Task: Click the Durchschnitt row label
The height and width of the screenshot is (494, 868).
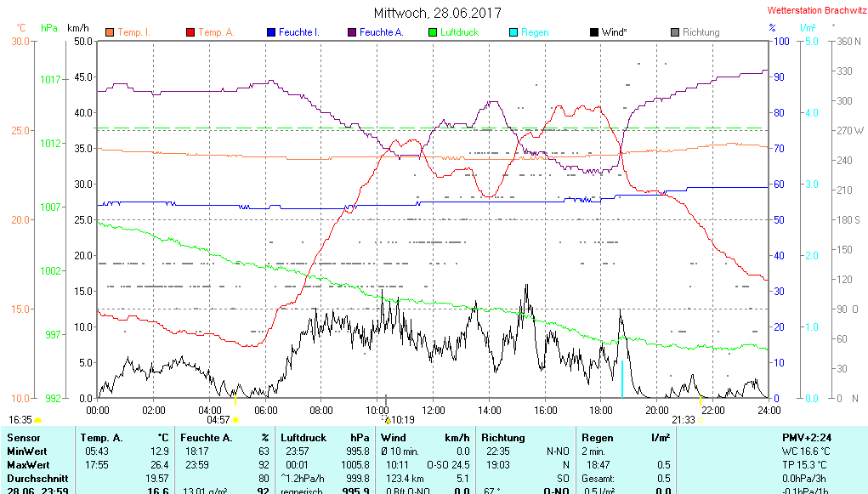Action: click(36, 478)
